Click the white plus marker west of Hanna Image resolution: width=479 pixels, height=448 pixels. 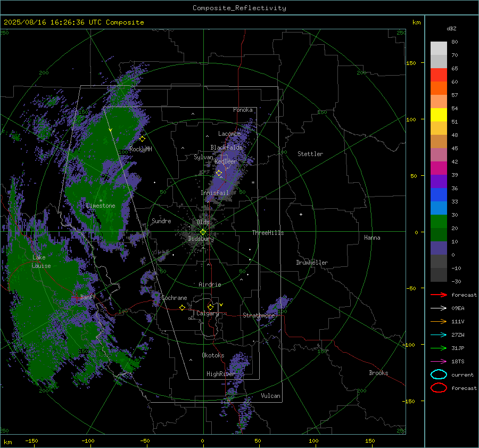point(301,214)
